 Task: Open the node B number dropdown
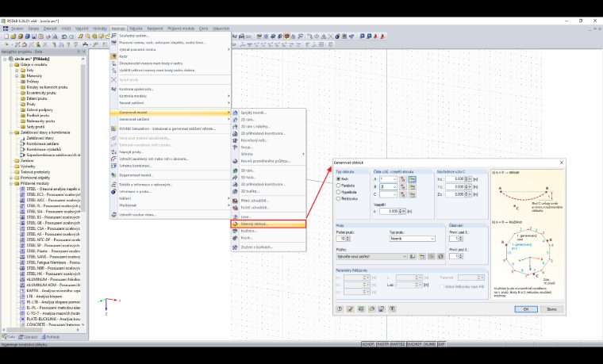[394, 187]
